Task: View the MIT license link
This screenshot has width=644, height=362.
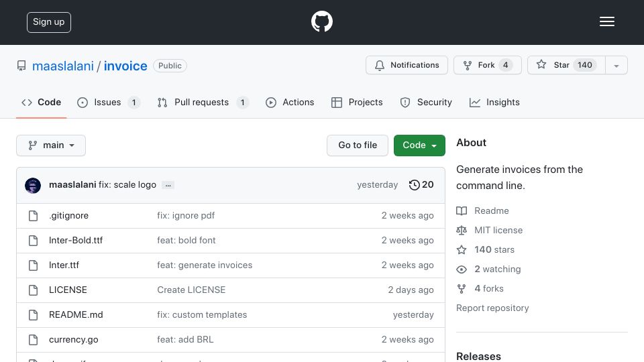Action: point(498,230)
